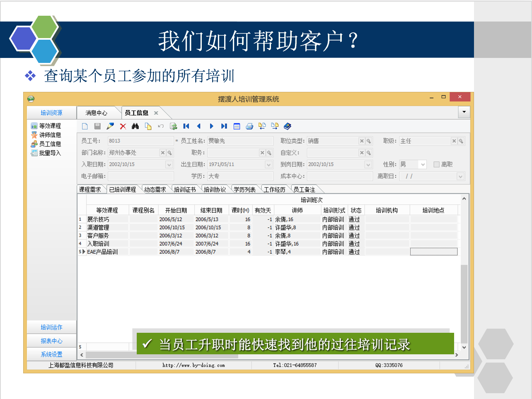Click the 电子邮箱 input field
532x399 pixels.
pos(140,176)
